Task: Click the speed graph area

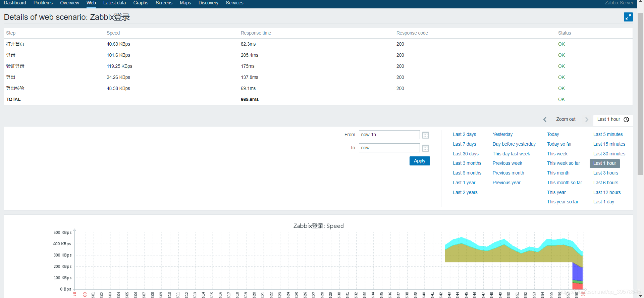Action: click(x=329, y=261)
